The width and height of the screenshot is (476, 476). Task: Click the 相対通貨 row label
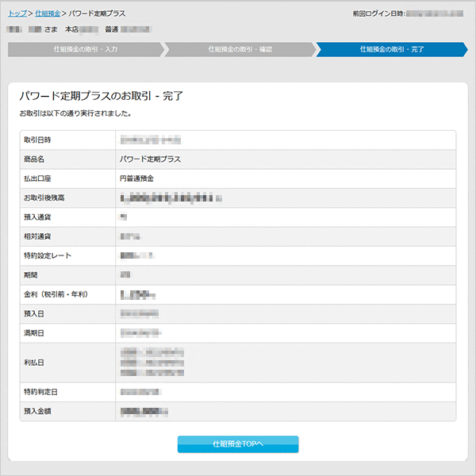(38, 236)
